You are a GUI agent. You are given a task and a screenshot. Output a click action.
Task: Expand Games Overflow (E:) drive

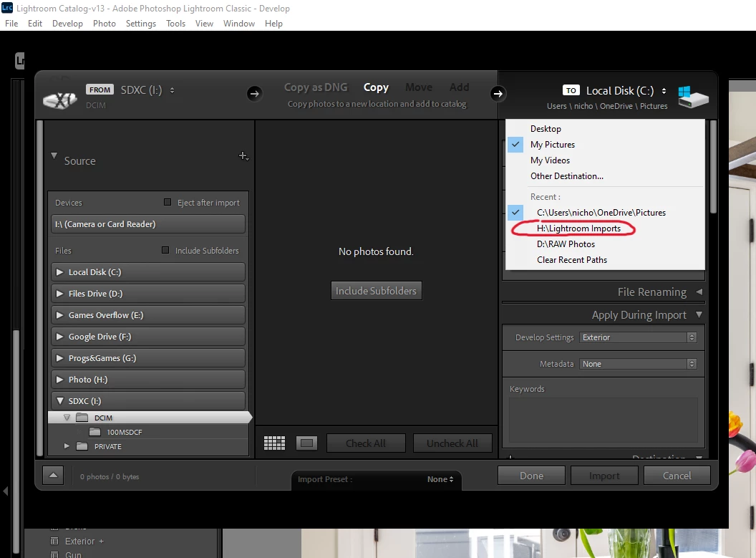click(x=60, y=315)
